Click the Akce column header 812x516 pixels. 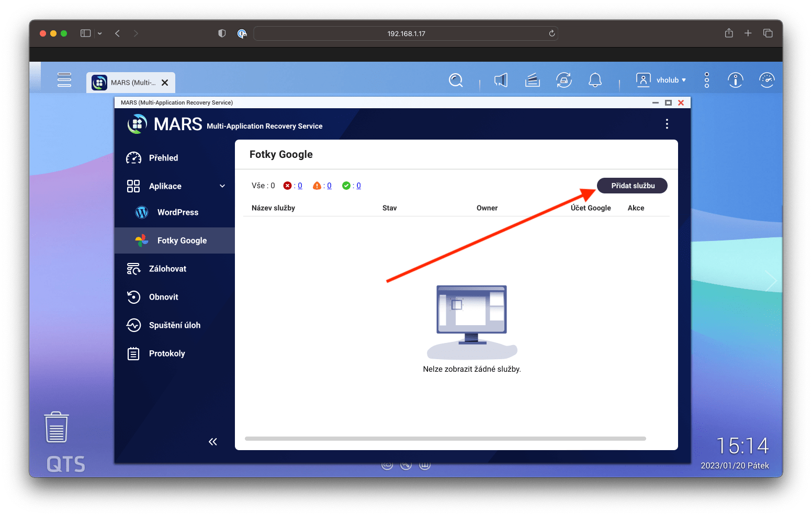pos(636,208)
